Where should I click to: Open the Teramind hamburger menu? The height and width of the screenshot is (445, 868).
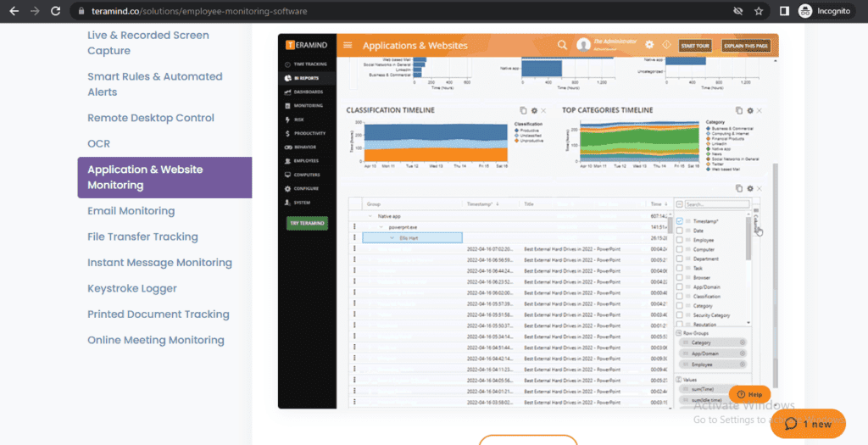click(348, 46)
